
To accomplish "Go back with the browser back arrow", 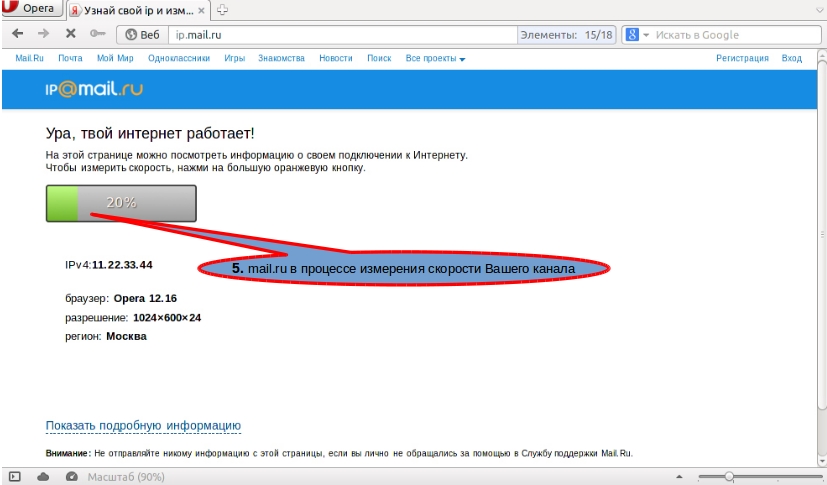I will click(x=17, y=34).
